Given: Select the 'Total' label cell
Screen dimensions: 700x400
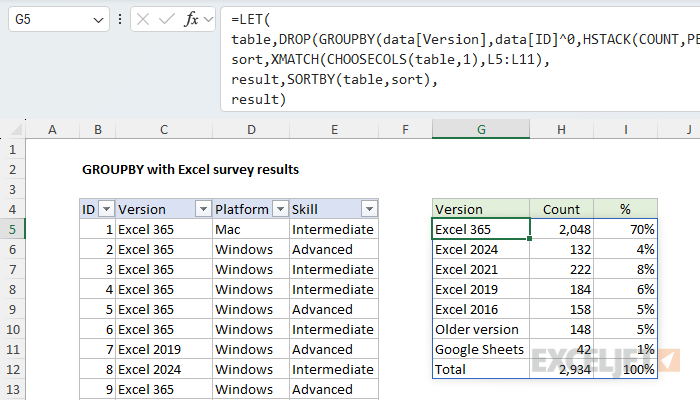Looking at the screenshot, I should pos(481,369).
